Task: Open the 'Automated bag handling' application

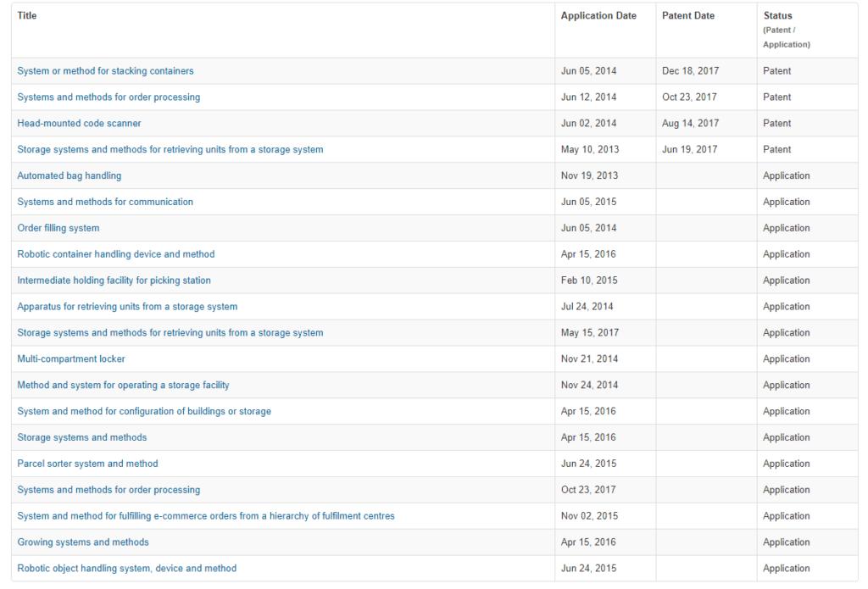Action: pyautogui.click(x=70, y=176)
